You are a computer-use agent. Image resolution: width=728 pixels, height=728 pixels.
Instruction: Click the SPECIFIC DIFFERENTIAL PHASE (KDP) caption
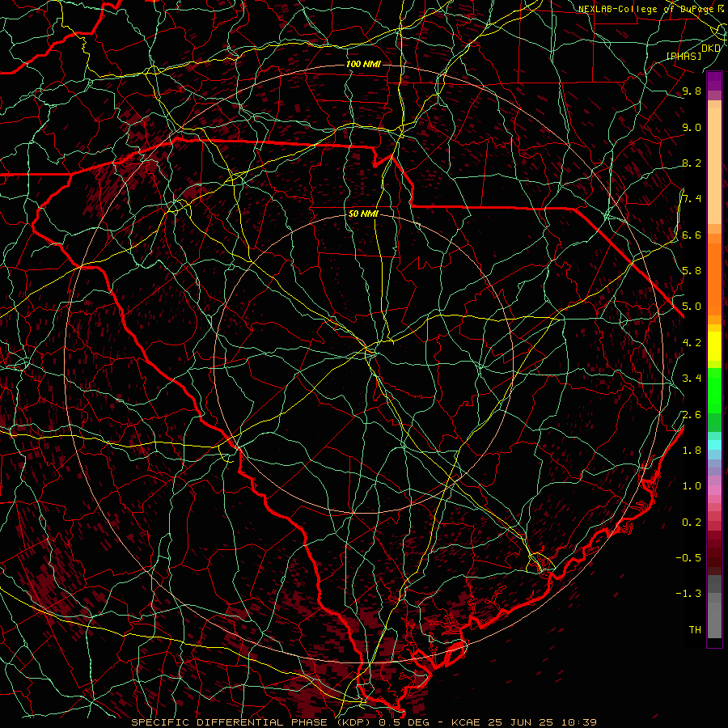pyautogui.click(x=252, y=722)
